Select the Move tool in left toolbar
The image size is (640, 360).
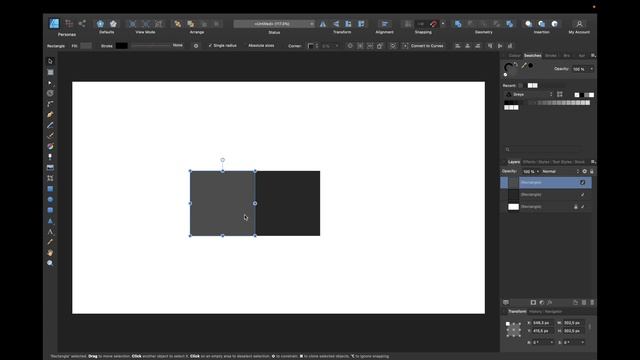click(51, 61)
